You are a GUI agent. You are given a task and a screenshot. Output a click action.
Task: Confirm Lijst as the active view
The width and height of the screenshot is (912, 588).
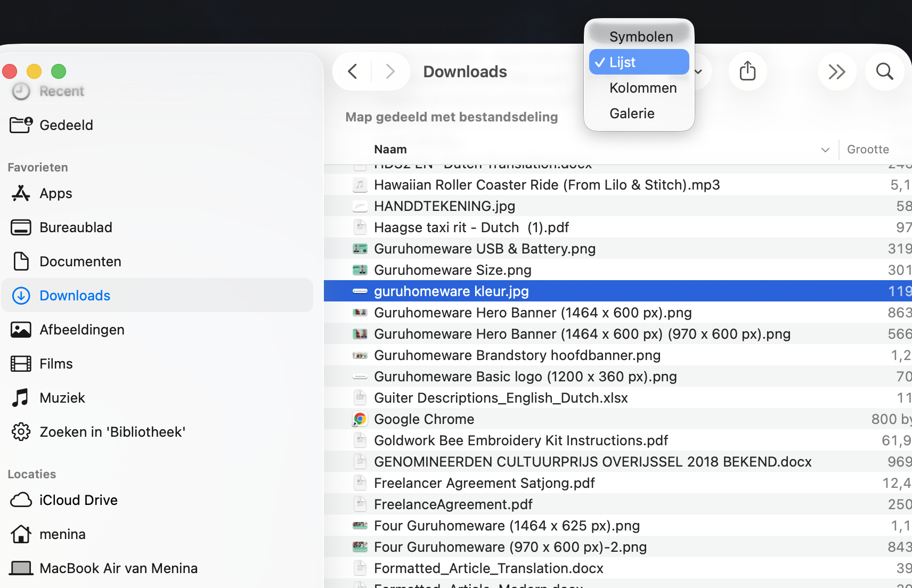tap(623, 62)
